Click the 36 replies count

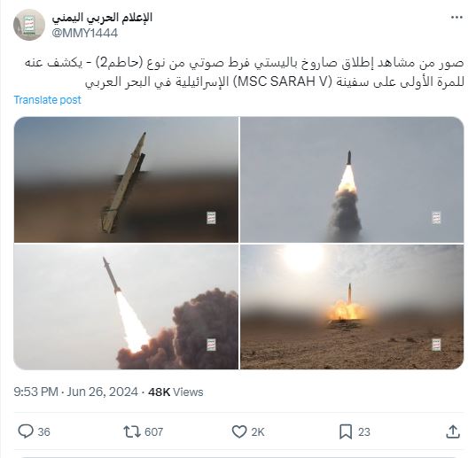tap(43, 432)
